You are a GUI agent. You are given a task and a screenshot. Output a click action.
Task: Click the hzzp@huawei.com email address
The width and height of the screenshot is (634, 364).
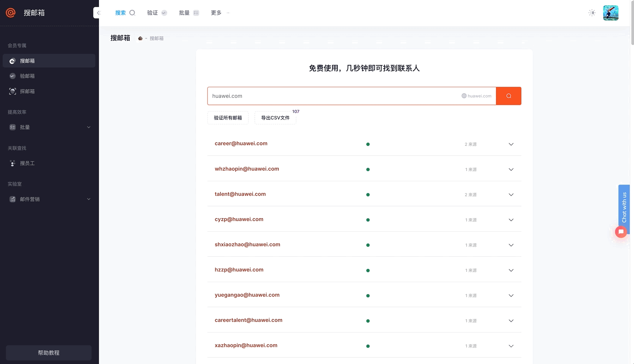point(239,270)
